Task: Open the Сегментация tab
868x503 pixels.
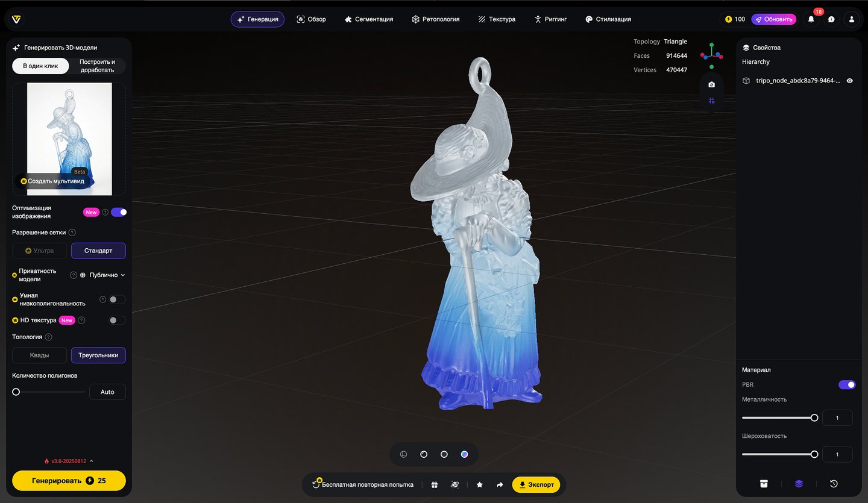Action: pyautogui.click(x=368, y=19)
